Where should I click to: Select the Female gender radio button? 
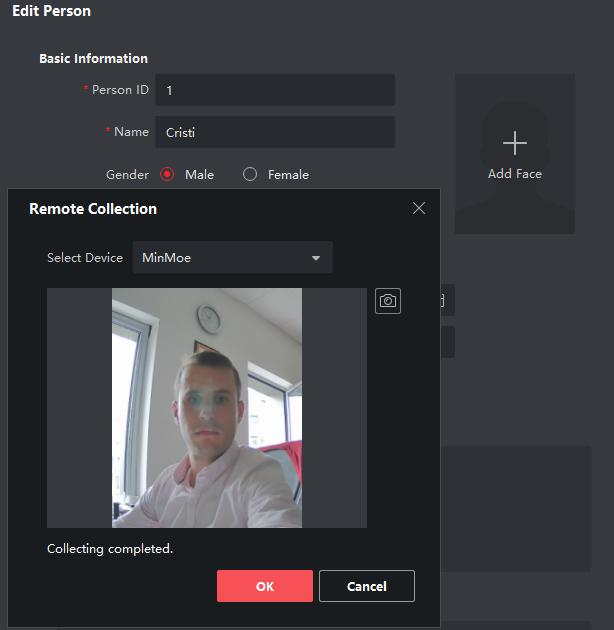tap(250, 174)
